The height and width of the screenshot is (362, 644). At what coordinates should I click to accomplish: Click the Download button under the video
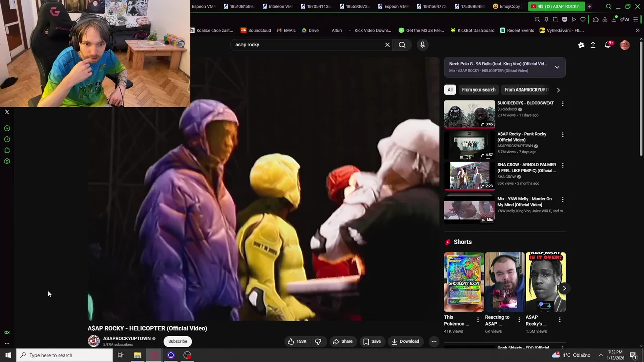point(406,341)
